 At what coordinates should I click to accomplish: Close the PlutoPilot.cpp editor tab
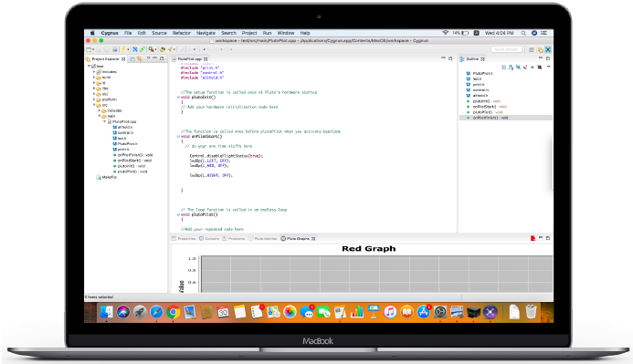point(206,59)
